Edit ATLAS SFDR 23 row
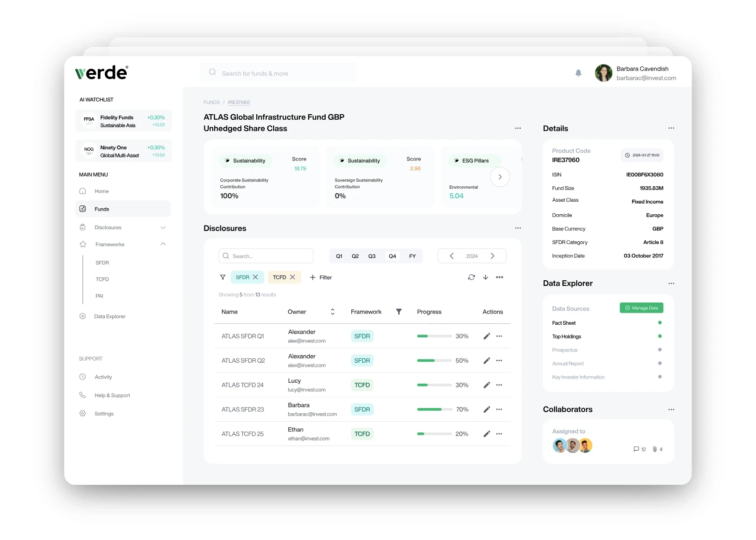The width and height of the screenshot is (756, 540). (487, 409)
